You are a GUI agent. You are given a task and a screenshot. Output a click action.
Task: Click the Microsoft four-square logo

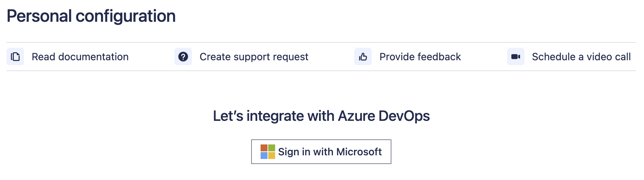(x=268, y=152)
